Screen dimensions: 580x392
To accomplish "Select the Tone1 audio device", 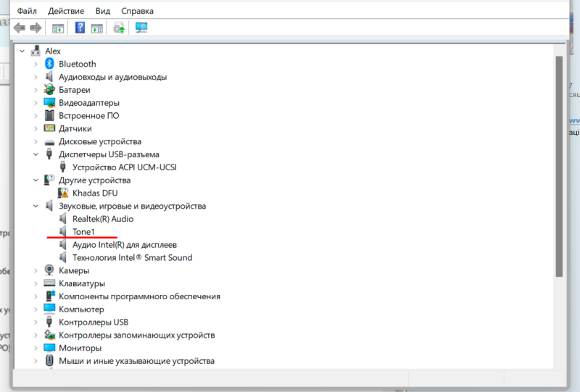I will click(83, 232).
